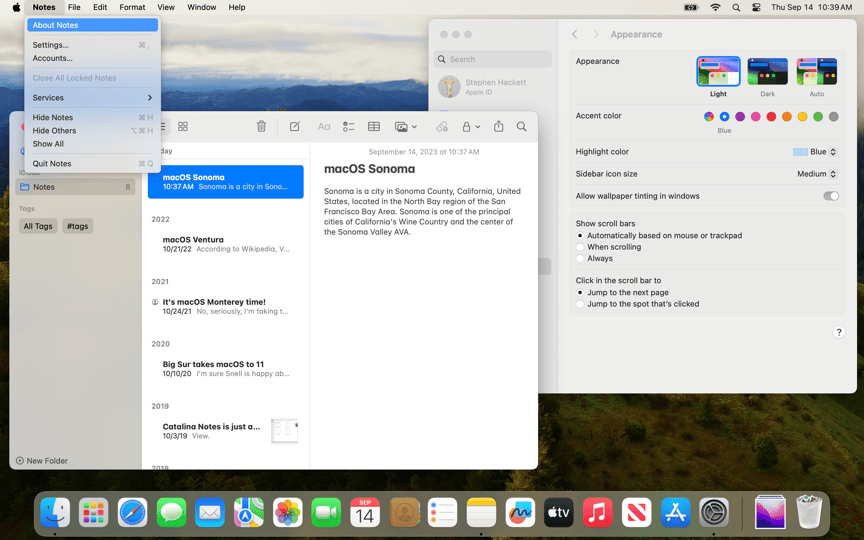Click the System Settings search field
Viewport: 864px width, 540px height.
pyautogui.click(x=493, y=59)
